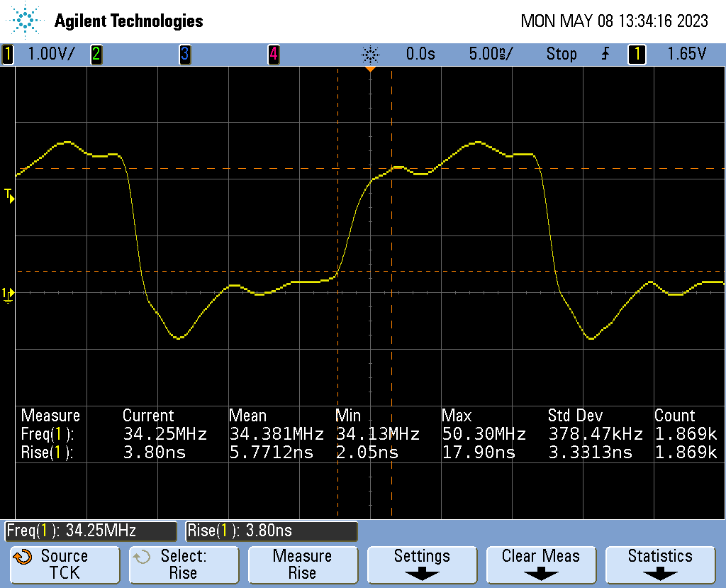Select the channel 1 yellow indicator
Screen dimensions: 726x588
point(8,54)
